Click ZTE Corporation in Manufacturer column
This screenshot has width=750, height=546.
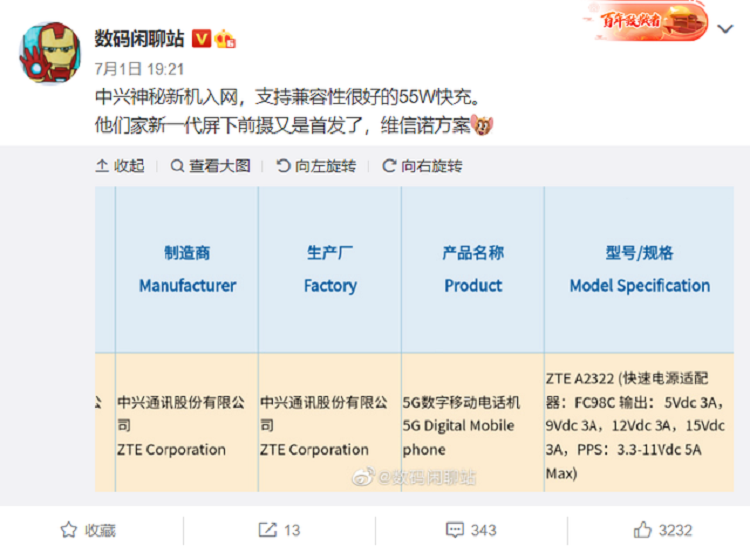point(171,449)
